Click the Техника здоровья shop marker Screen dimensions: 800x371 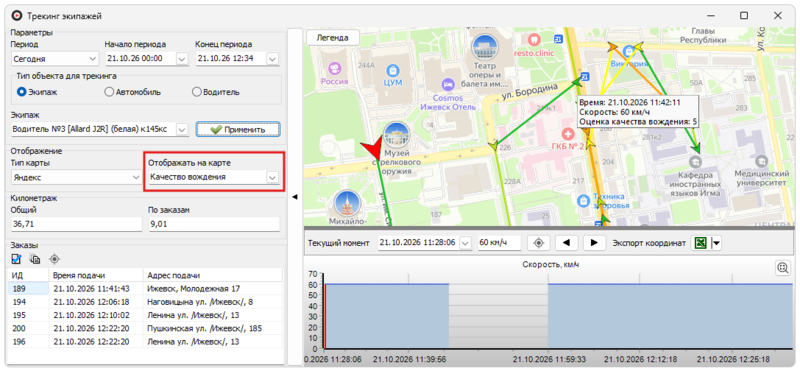584,201
